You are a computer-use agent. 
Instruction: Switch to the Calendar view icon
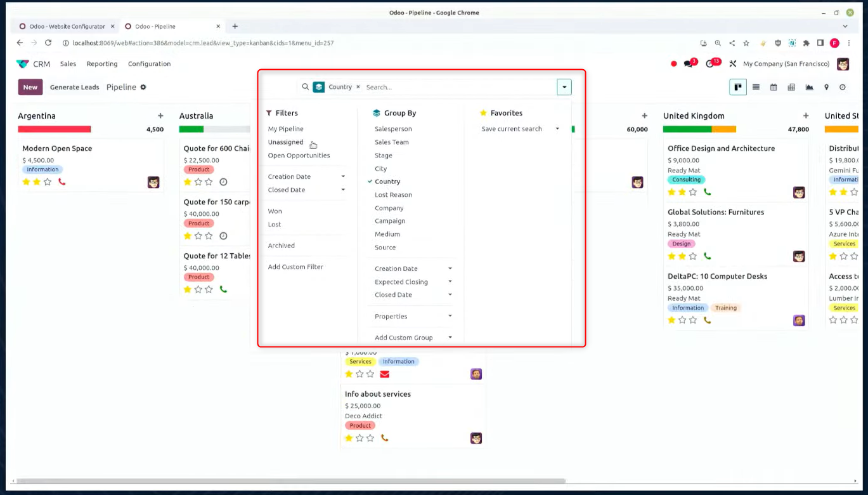pos(774,87)
